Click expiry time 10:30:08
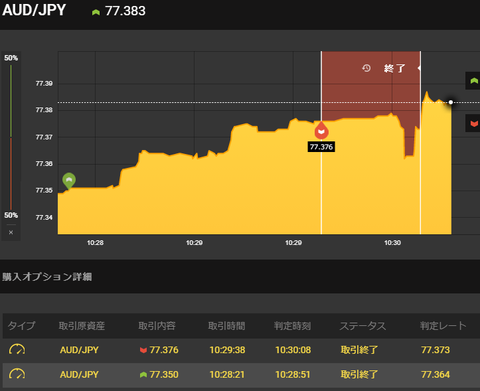 293,350
